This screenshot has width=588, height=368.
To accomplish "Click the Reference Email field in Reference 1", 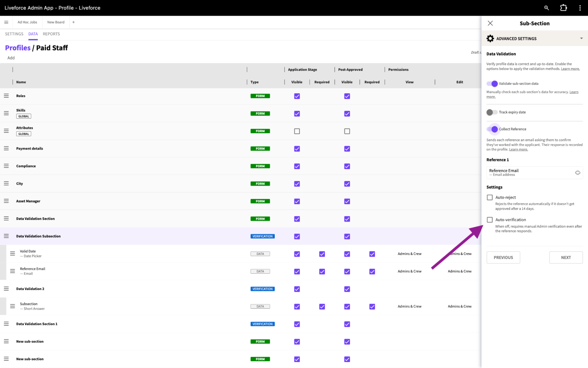I will (x=534, y=173).
